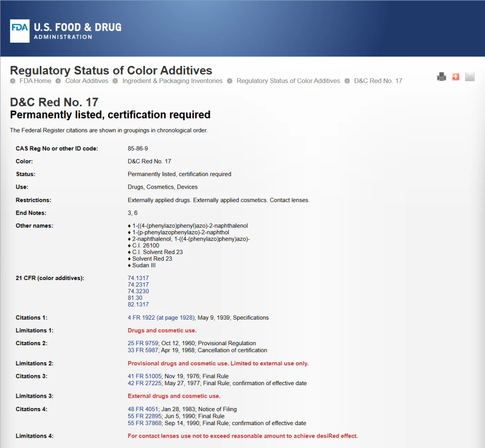This screenshot has width=485, height=448.
Task: Click the C.I. 26100 other name
Action: (145, 246)
